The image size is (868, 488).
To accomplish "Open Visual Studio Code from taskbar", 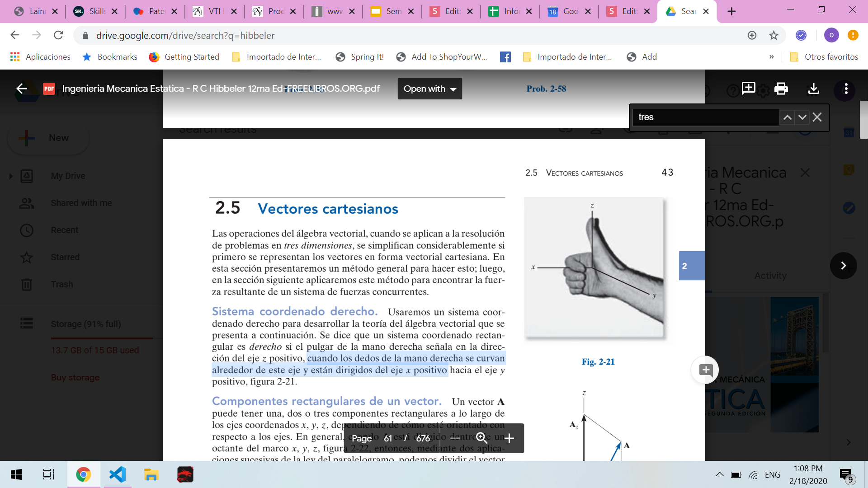I will tap(118, 474).
